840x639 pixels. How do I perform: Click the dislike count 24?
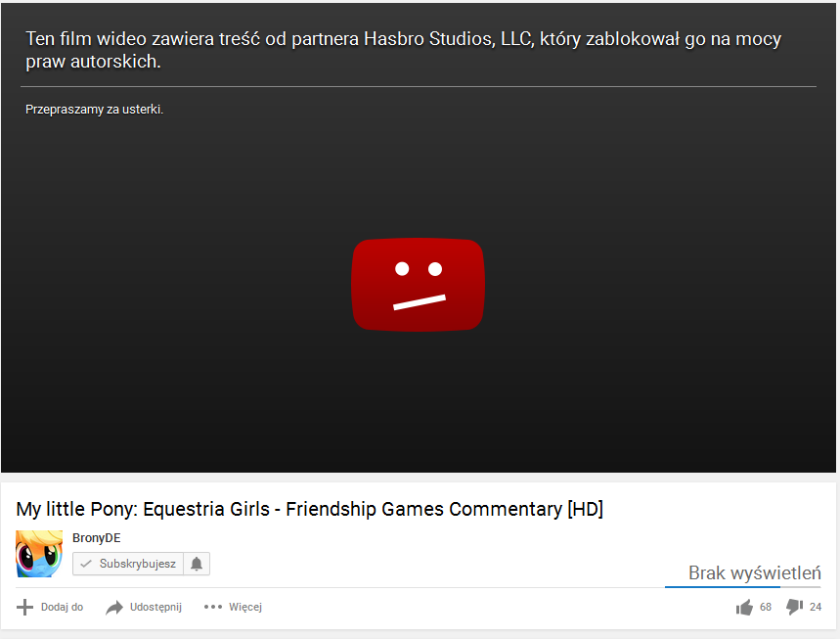click(x=816, y=607)
